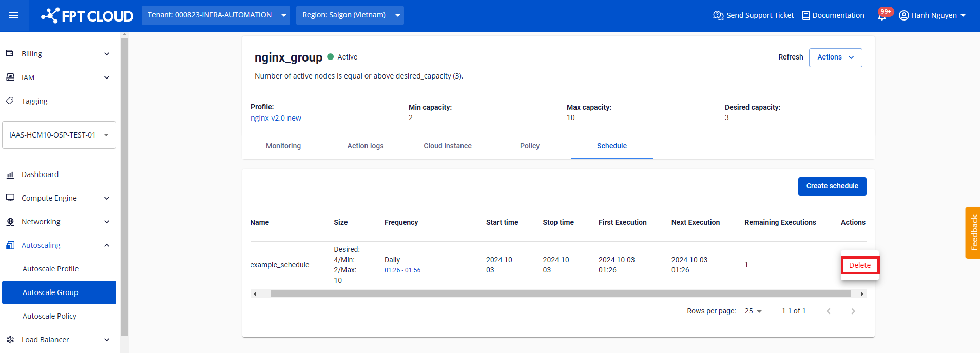Viewport: 980px width, 353px height.
Task: Open the Tagging sidebar item
Action: [x=34, y=101]
